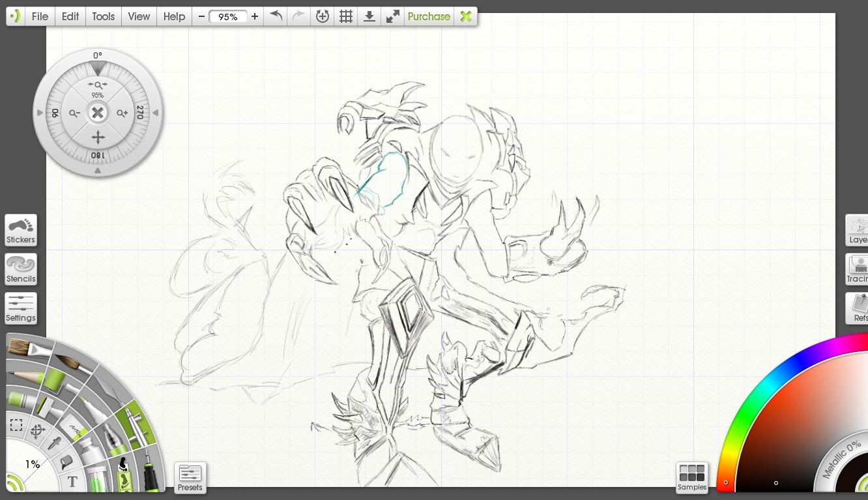Open the File menu
Screen dimensions: 868x500
point(40,16)
